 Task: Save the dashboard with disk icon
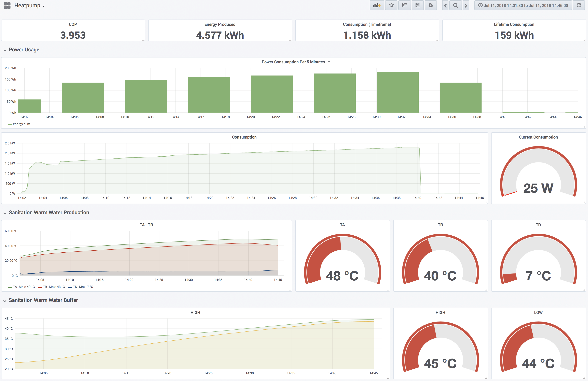418,6
